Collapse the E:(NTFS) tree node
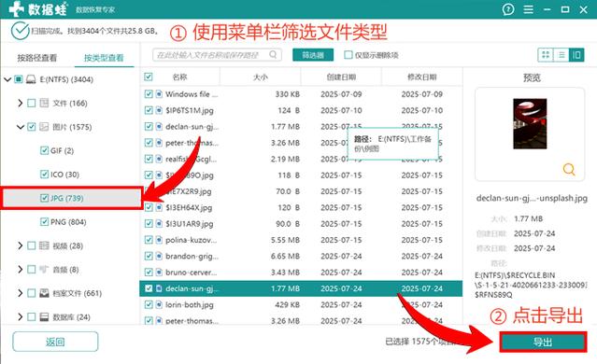The width and height of the screenshot is (597, 364). 7,79
